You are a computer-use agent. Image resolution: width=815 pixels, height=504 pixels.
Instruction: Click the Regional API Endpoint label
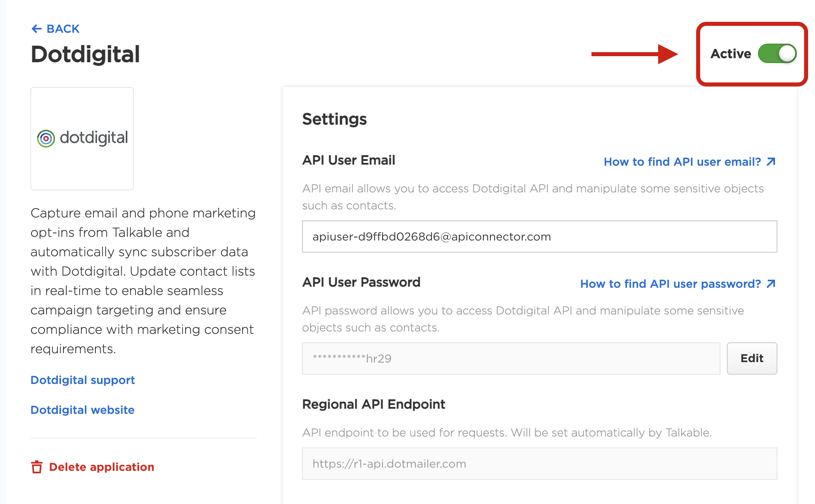pyautogui.click(x=374, y=404)
